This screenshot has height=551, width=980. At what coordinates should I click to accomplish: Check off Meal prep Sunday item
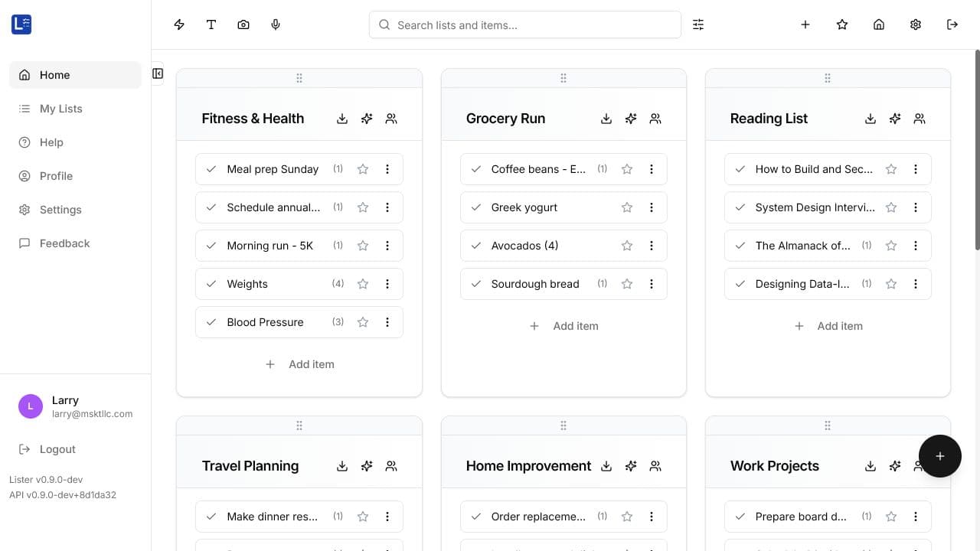211,169
